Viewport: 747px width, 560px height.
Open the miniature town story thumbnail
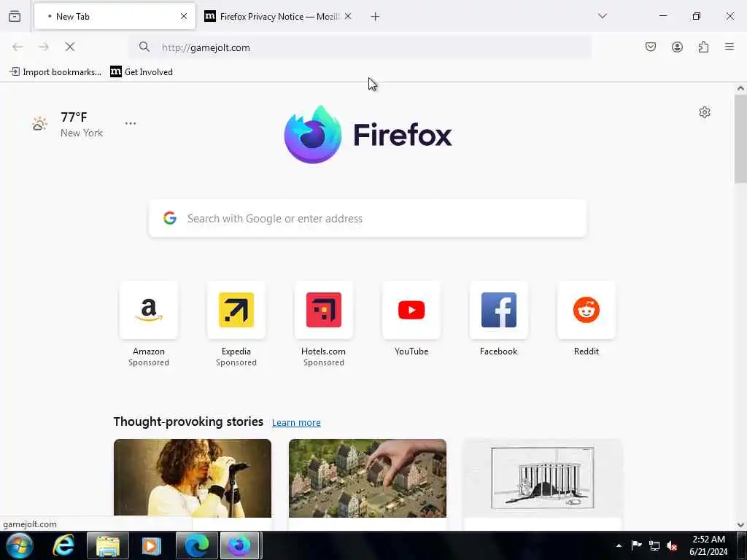pos(368,478)
